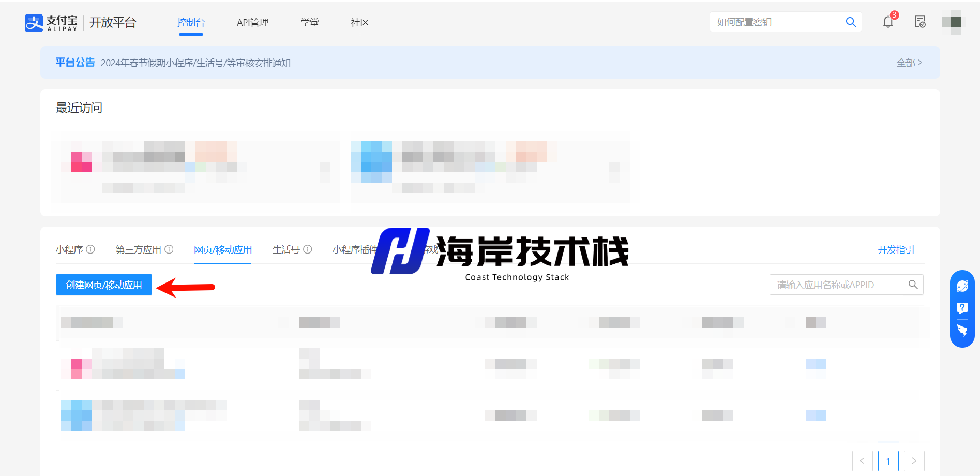Click the Alipay logo icon
980x476 pixels.
(34, 23)
